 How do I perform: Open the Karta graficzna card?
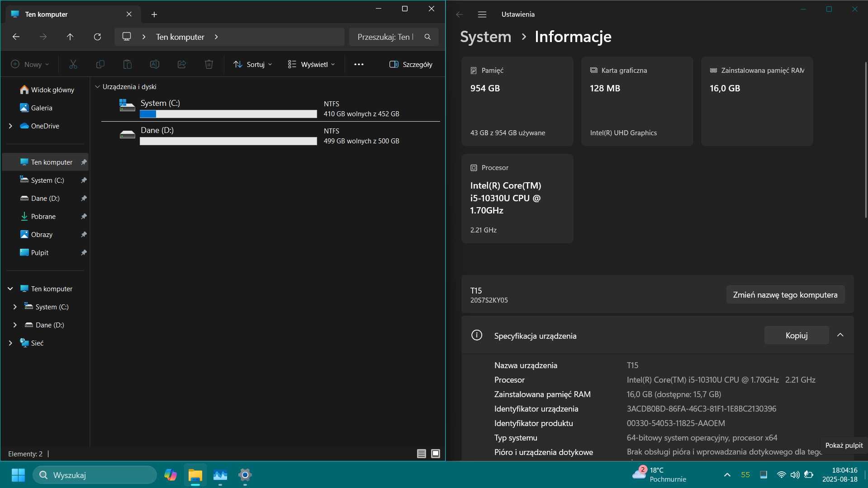point(637,101)
